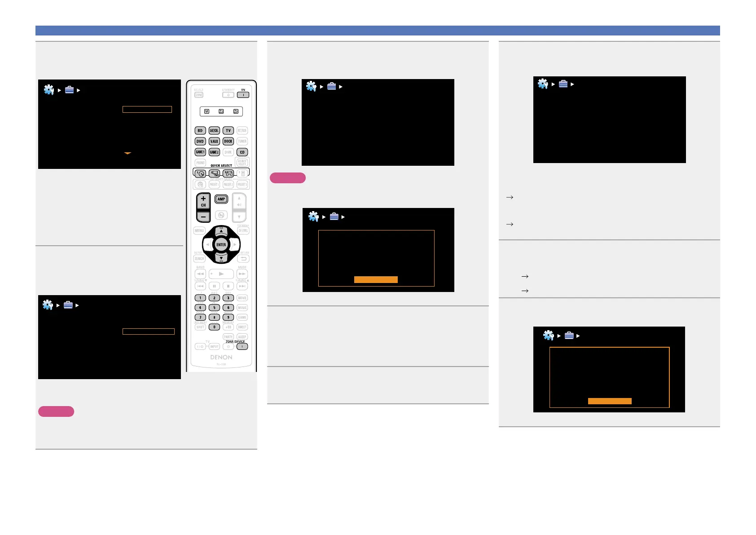Click number 1 key on remote

tap(200, 298)
